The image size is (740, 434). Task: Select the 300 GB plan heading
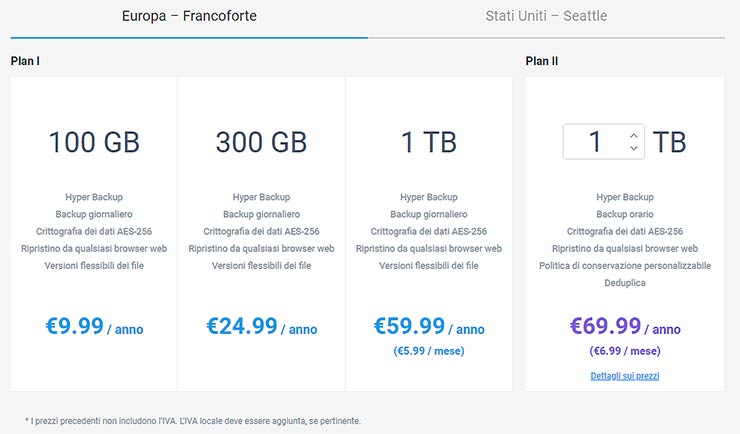[x=261, y=143]
